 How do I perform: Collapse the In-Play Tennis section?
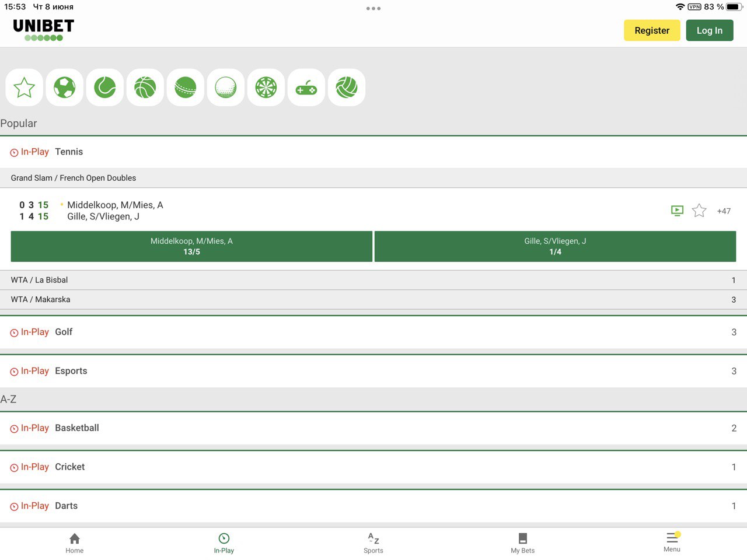coord(373,152)
